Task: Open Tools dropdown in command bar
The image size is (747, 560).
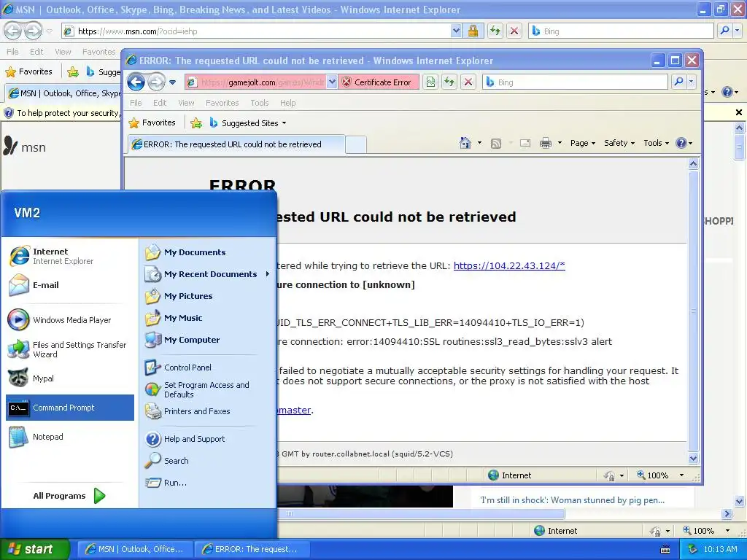Action: (x=656, y=143)
